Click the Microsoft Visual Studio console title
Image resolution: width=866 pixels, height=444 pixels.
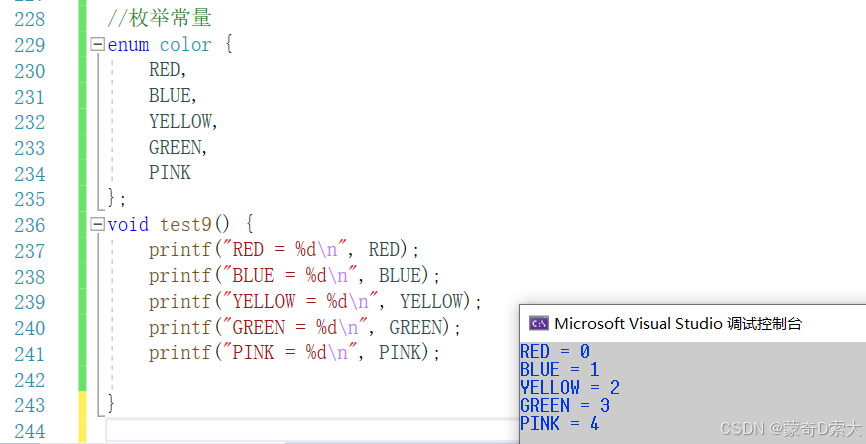[x=678, y=324]
